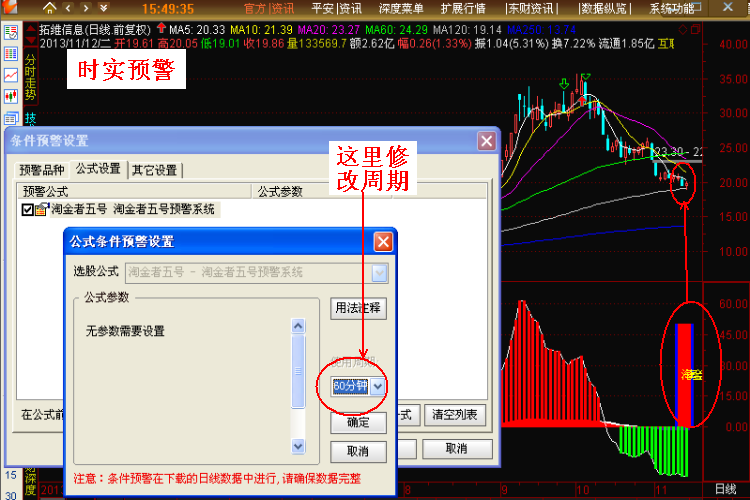750x500 pixels.
Task: Click the MA20: 23.27 indicator label
Action: pos(328,30)
